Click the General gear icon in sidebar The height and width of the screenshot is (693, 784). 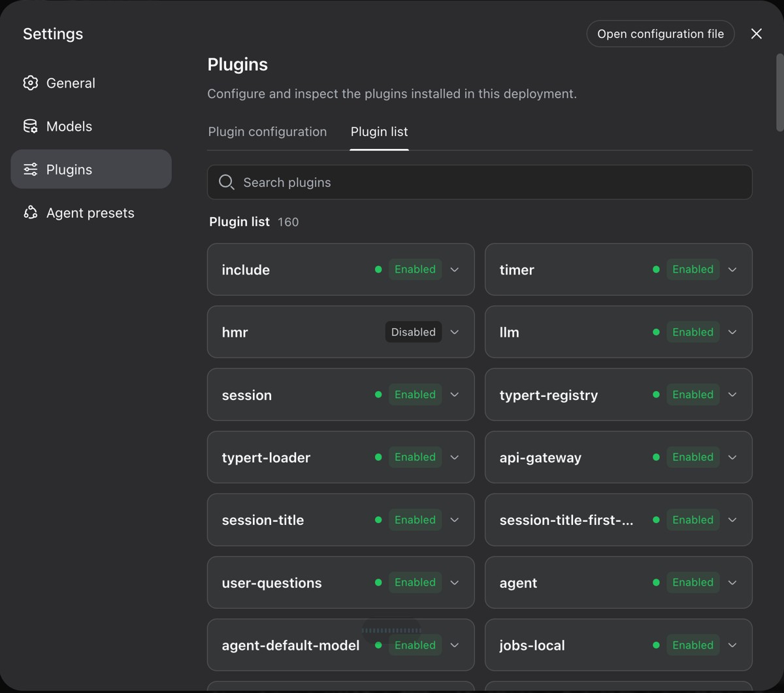(x=30, y=83)
